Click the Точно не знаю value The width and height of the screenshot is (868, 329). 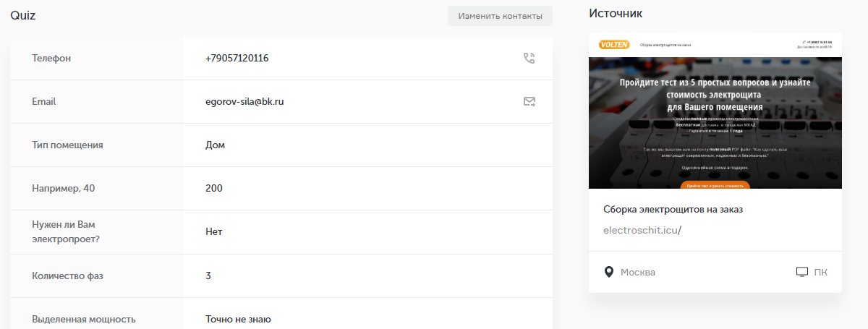[x=237, y=319]
